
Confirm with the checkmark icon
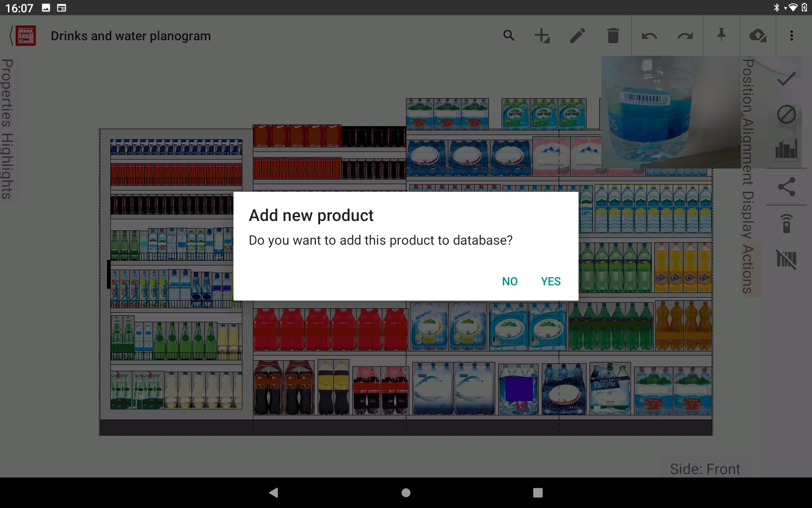click(x=787, y=78)
